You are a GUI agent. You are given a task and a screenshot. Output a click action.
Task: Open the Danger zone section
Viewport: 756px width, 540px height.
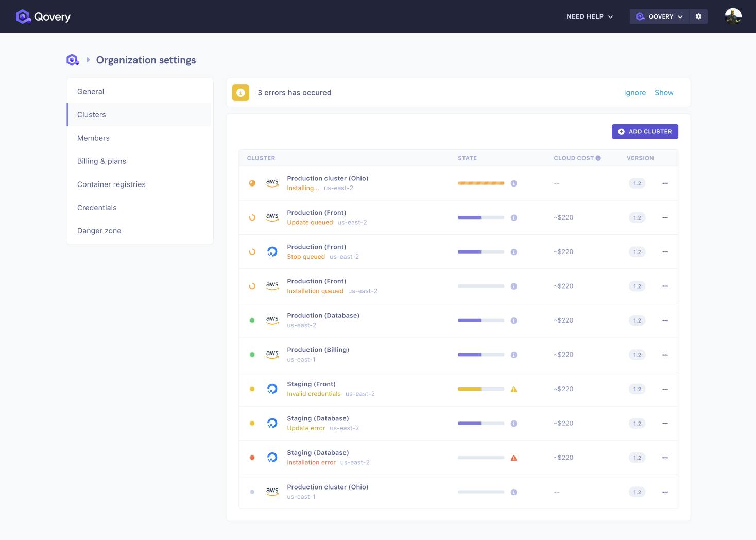coord(139,231)
